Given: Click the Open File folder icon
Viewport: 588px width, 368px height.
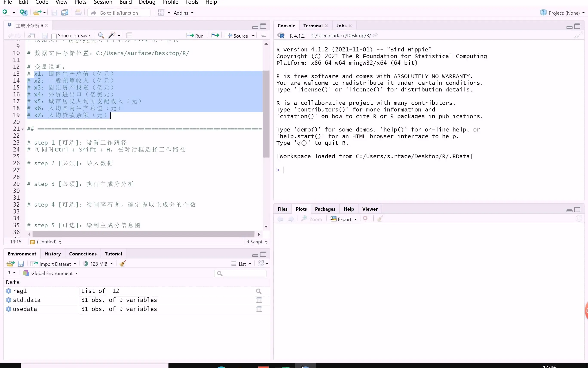Looking at the screenshot, I should tap(37, 12).
